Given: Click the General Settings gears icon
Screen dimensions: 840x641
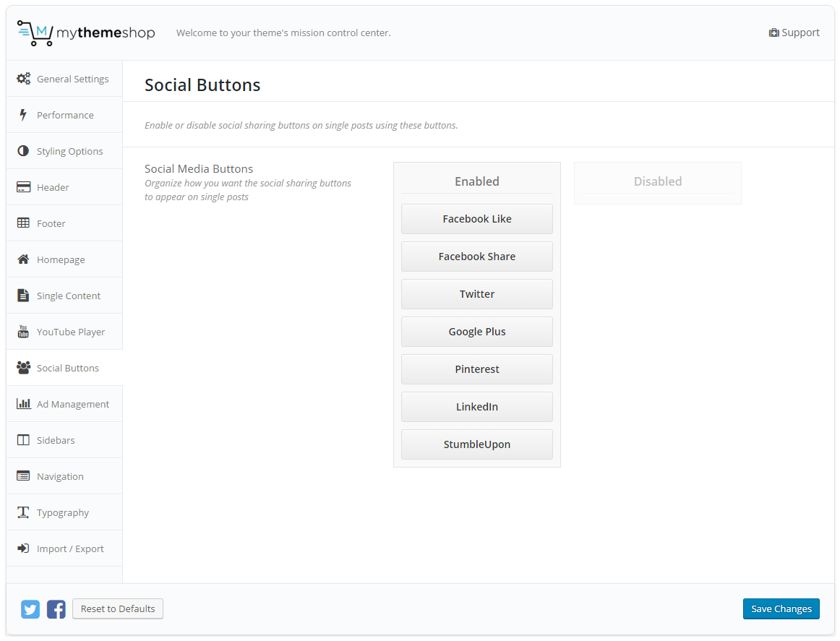Looking at the screenshot, I should click(23, 79).
